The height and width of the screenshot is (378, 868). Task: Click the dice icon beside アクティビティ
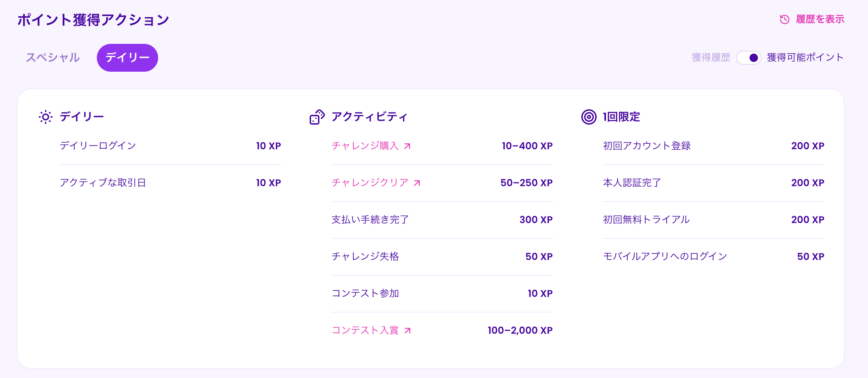(317, 117)
